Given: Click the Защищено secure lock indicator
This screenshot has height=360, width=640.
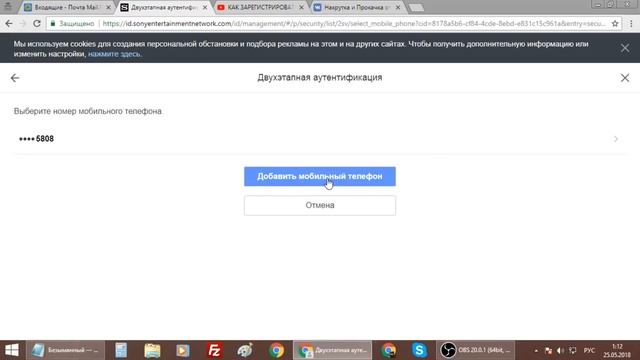Looking at the screenshot, I should coord(72,24).
